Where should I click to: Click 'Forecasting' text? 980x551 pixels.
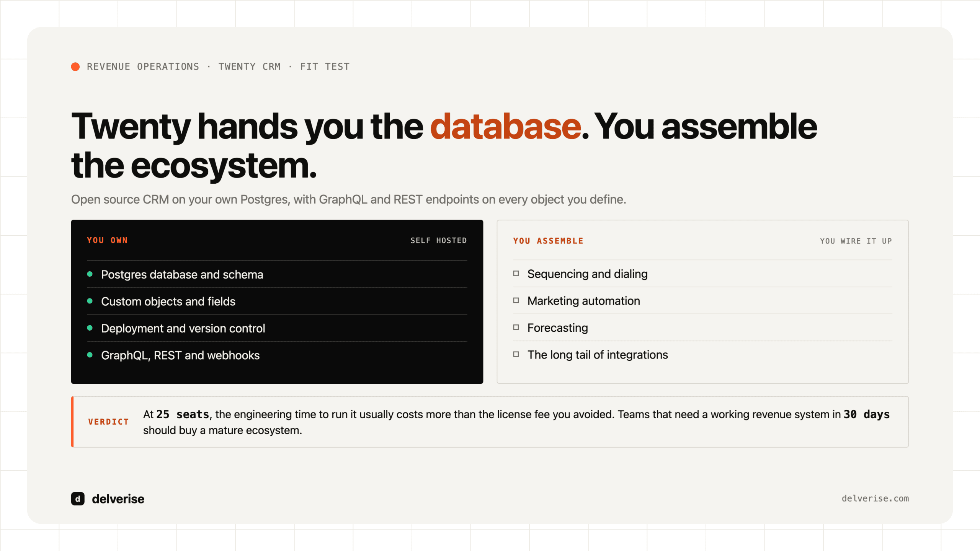click(557, 328)
